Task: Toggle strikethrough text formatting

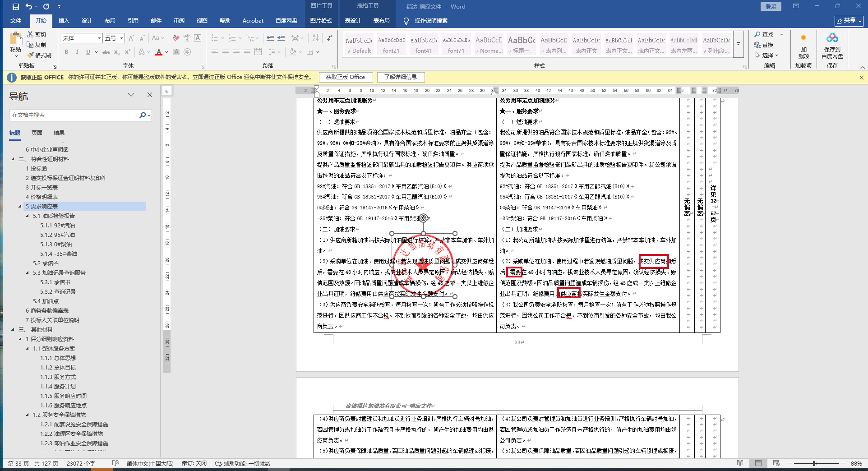Action: point(106,52)
